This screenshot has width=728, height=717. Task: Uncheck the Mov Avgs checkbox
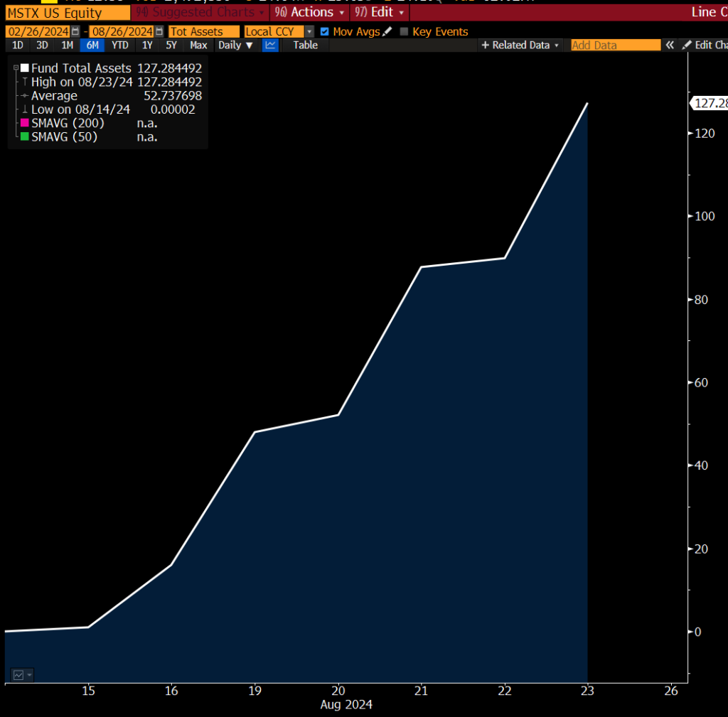[325, 31]
